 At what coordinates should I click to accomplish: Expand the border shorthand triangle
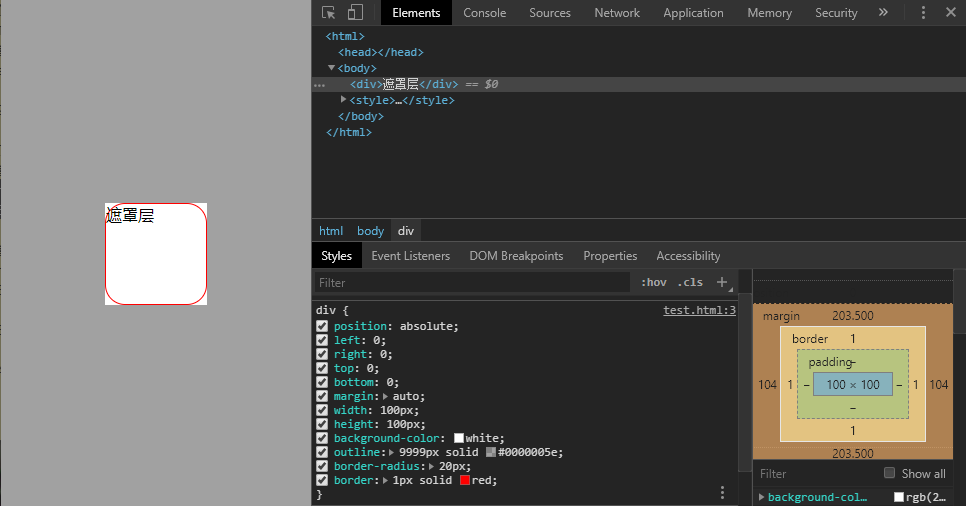pos(386,480)
